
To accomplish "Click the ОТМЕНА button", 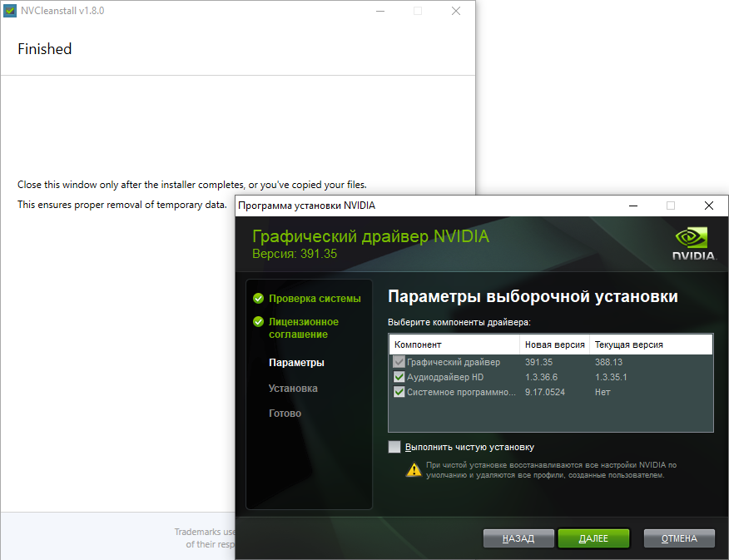I will pos(679,538).
